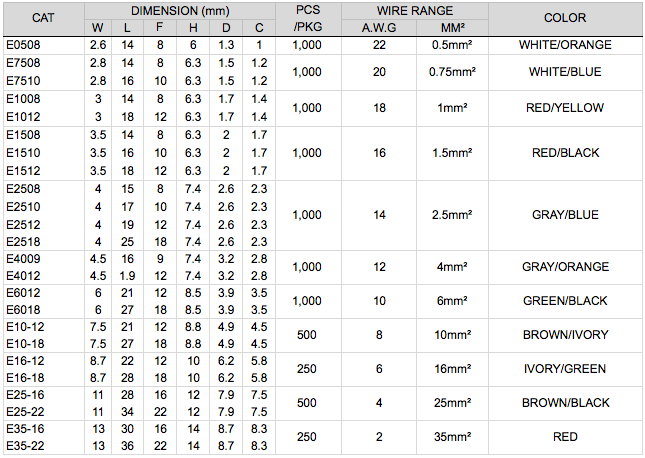Select the WHITE/ORANGE color cell

click(565, 45)
